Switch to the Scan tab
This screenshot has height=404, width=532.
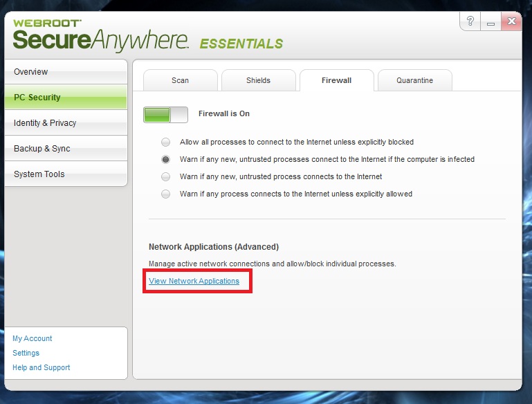click(180, 80)
